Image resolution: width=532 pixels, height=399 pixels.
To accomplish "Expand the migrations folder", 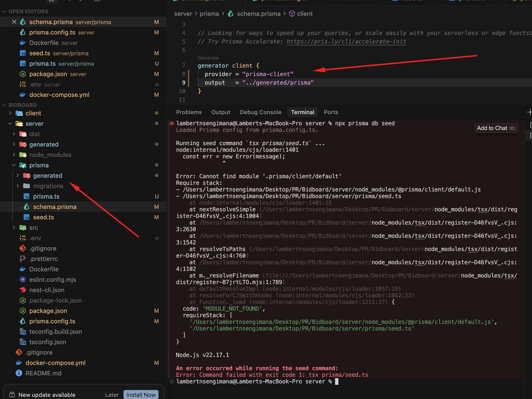I will pos(18,186).
